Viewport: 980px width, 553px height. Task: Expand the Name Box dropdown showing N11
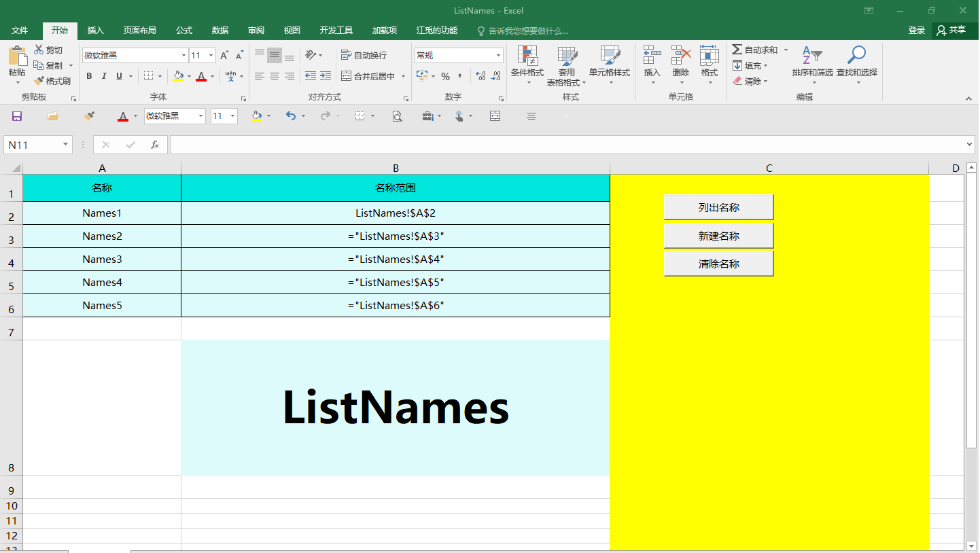66,145
